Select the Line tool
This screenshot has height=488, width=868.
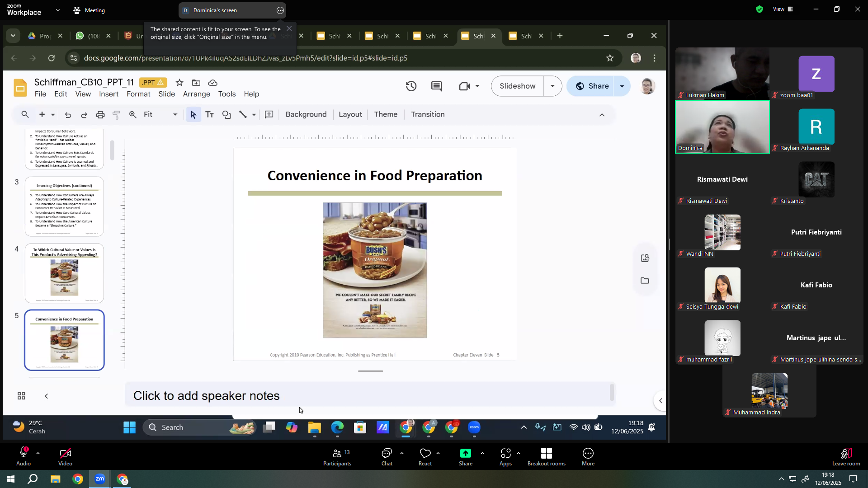pyautogui.click(x=243, y=115)
